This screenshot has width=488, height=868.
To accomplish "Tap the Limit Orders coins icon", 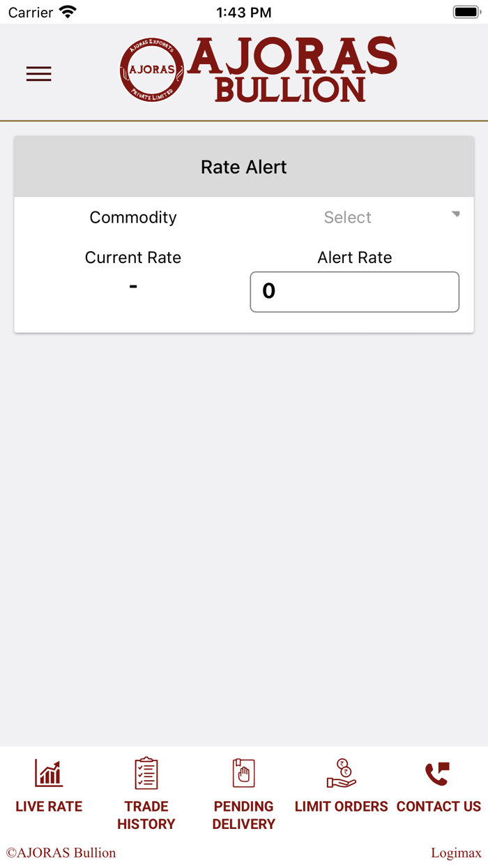I will coord(342,773).
